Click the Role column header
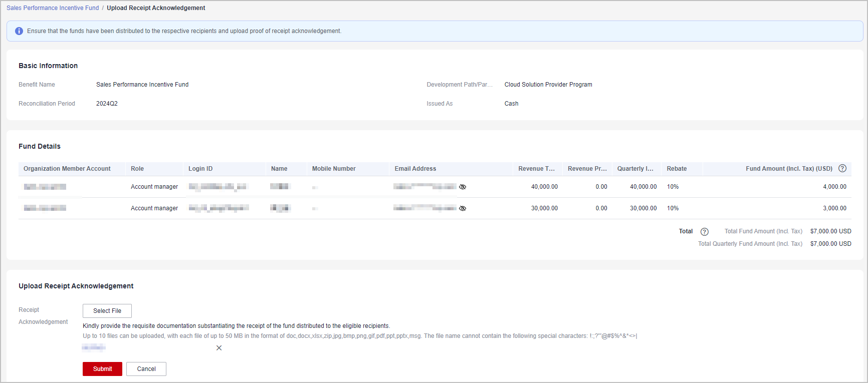This screenshot has height=383, width=868. pyautogui.click(x=137, y=169)
